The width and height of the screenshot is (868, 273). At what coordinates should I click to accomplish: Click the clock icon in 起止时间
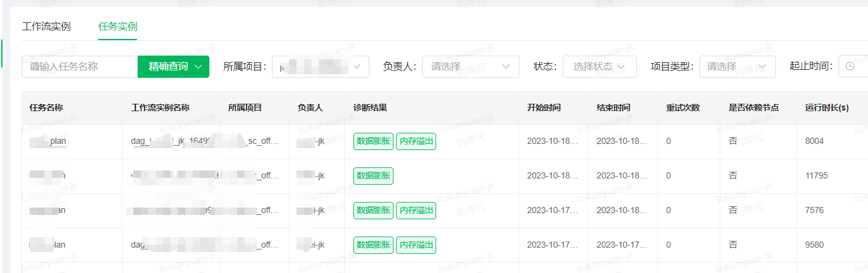pos(850,67)
